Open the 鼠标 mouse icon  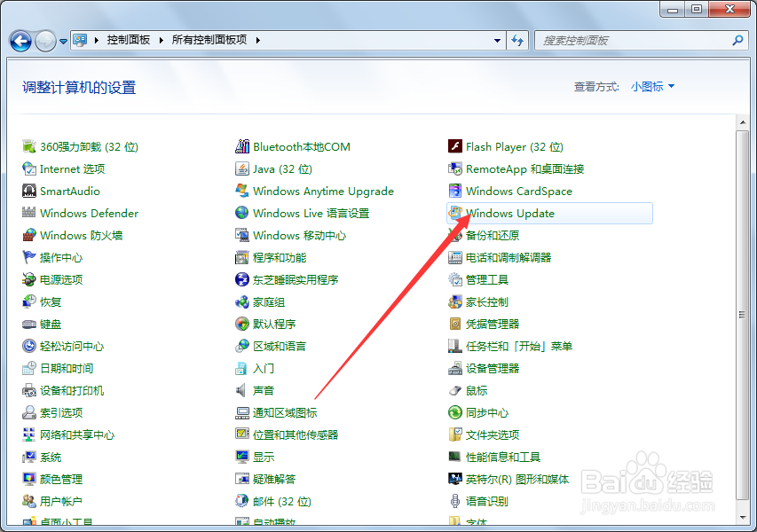click(454, 390)
